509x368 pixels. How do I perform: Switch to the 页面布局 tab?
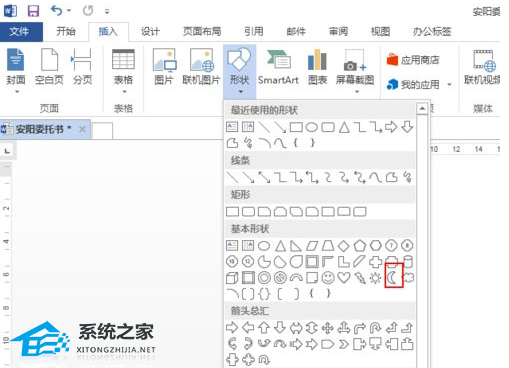[202, 32]
